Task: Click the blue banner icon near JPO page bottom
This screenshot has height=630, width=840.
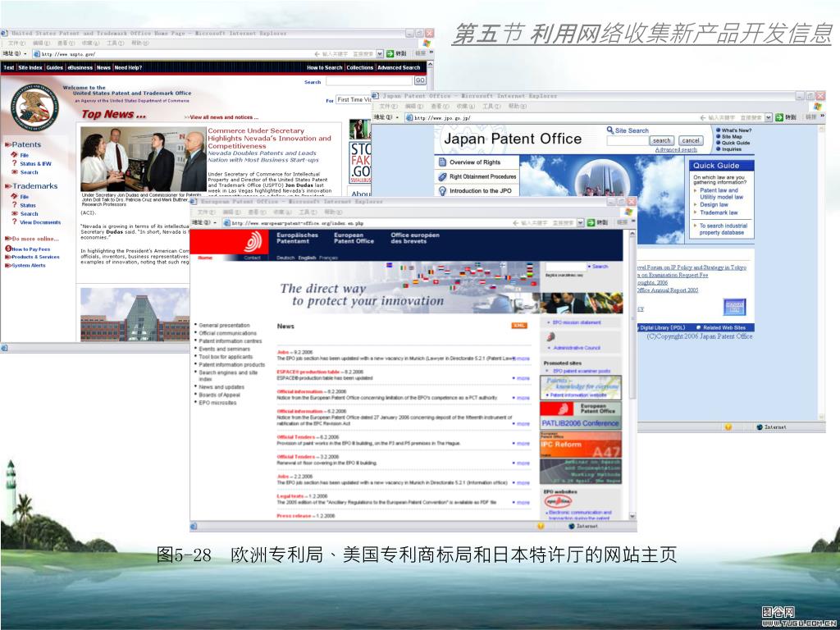Action: click(734, 307)
